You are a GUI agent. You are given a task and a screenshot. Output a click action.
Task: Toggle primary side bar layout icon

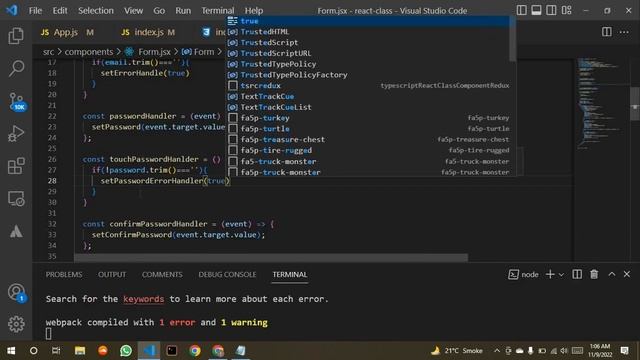(521, 10)
